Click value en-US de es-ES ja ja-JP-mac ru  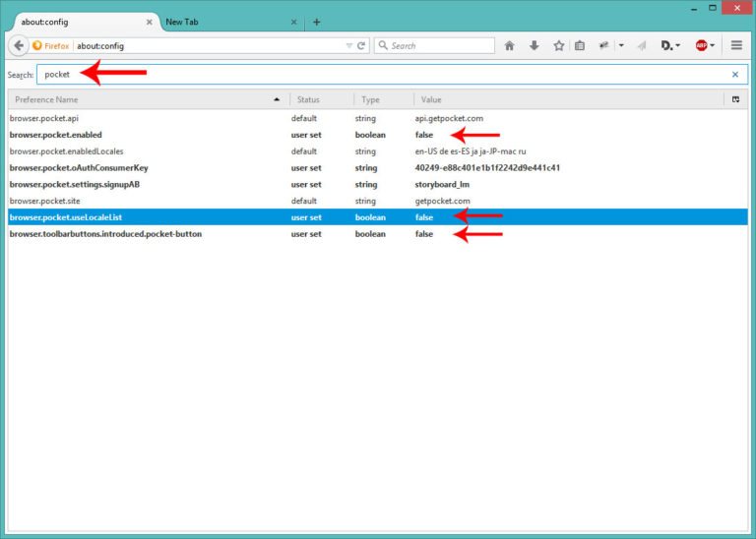click(471, 151)
